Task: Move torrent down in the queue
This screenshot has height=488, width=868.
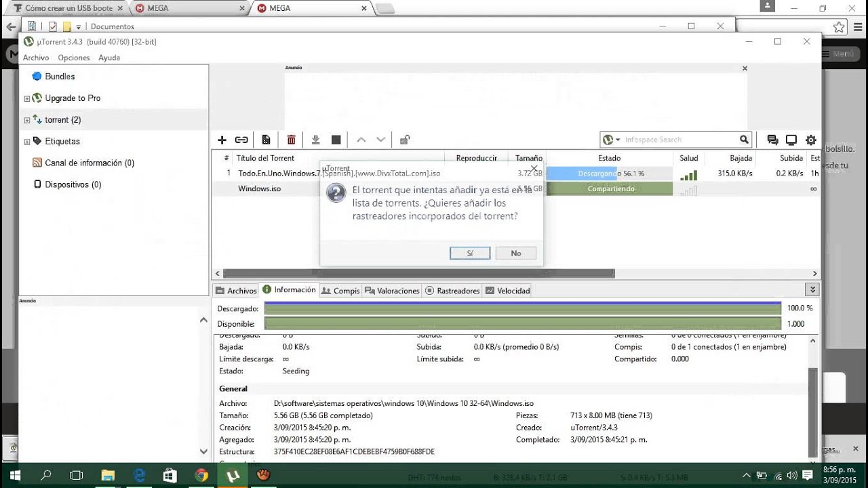Action: click(380, 140)
